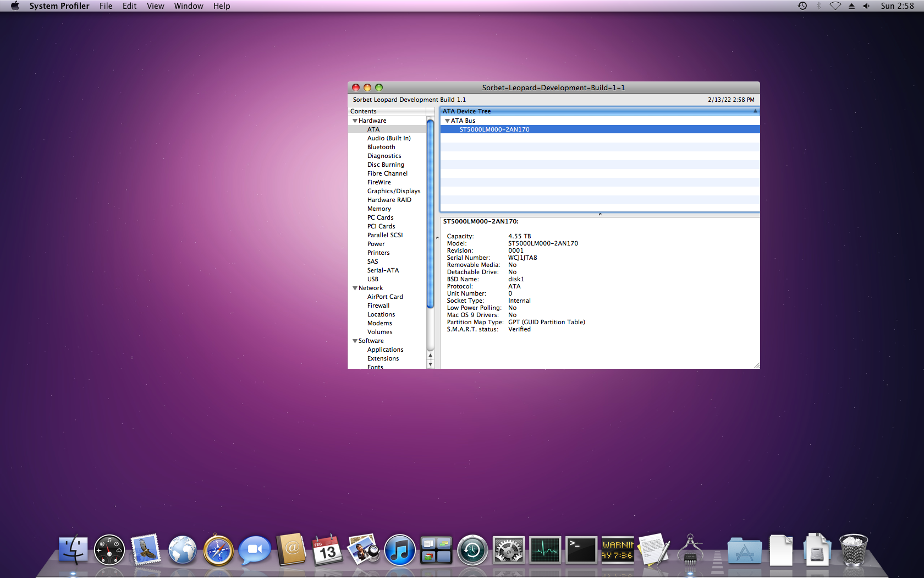Select the ST5000LM000-2AN170 drive row

(x=599, y=129)
